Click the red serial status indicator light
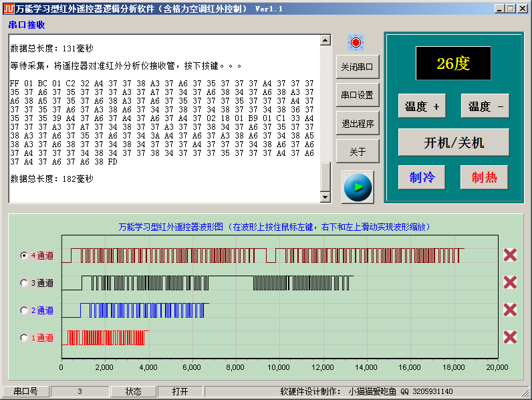 pos(356,43)
